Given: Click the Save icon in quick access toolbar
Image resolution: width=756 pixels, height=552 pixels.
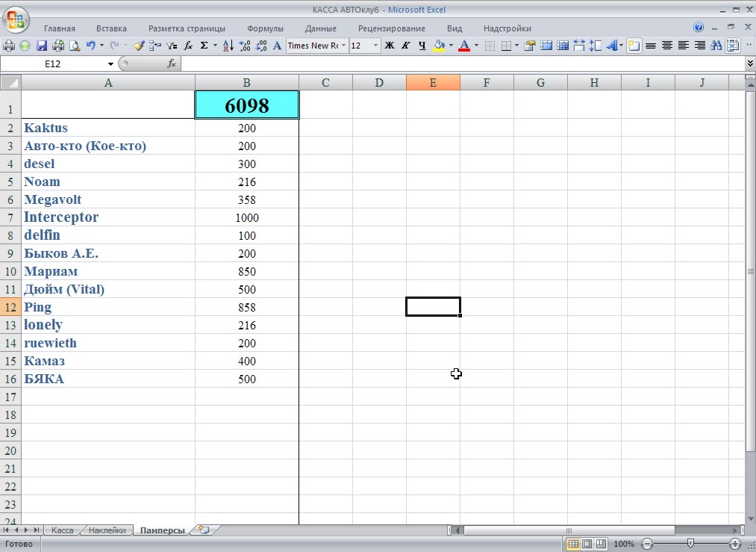Looking at the screenshot, I should [42, 46].
